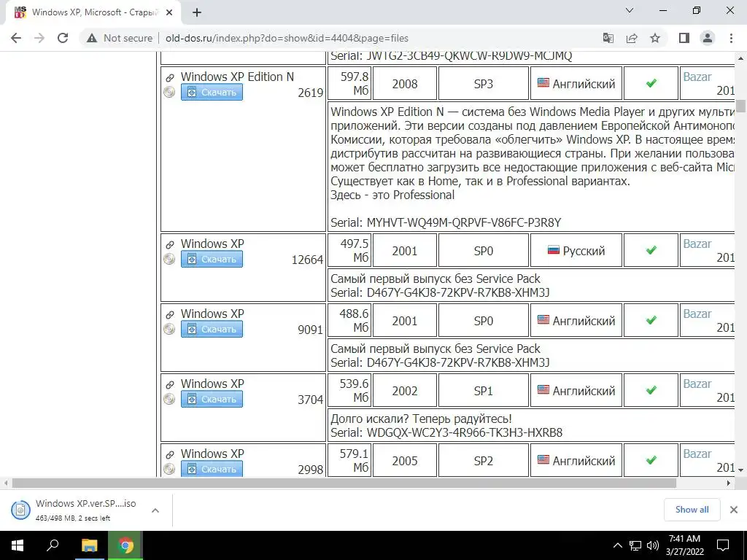The image size is (747, 560).
Task: Click the Google Translate page icon
Action: (x=608, y=38)
